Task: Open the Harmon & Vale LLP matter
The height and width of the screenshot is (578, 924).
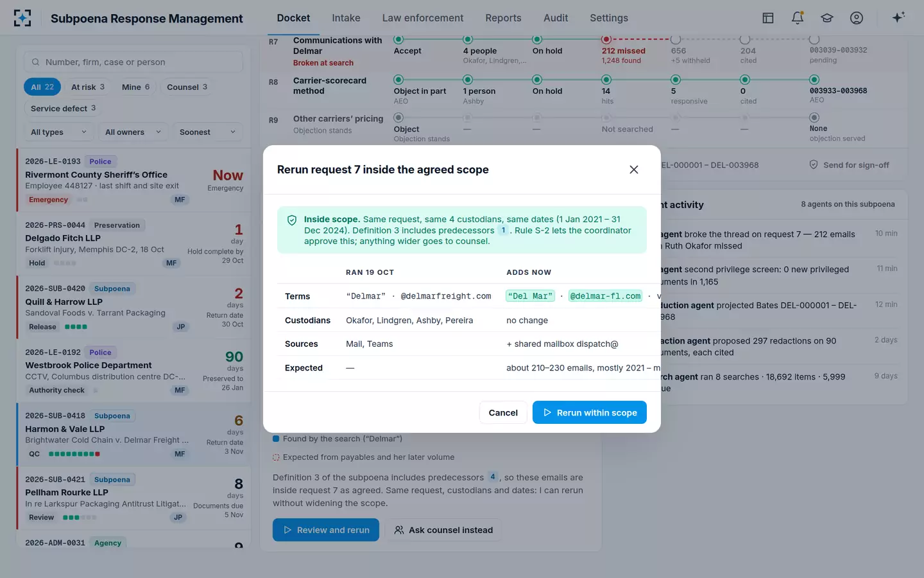Action: tap(133, 434)
